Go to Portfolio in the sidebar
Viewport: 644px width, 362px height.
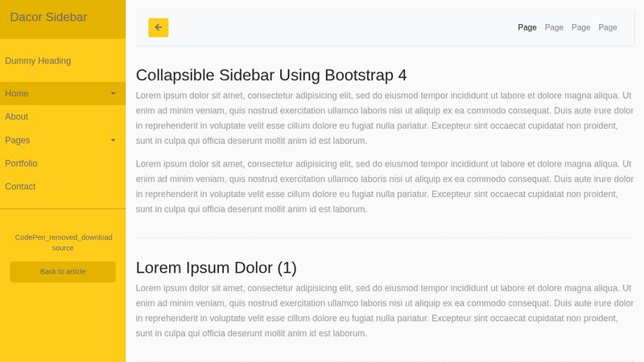point(21,163)
